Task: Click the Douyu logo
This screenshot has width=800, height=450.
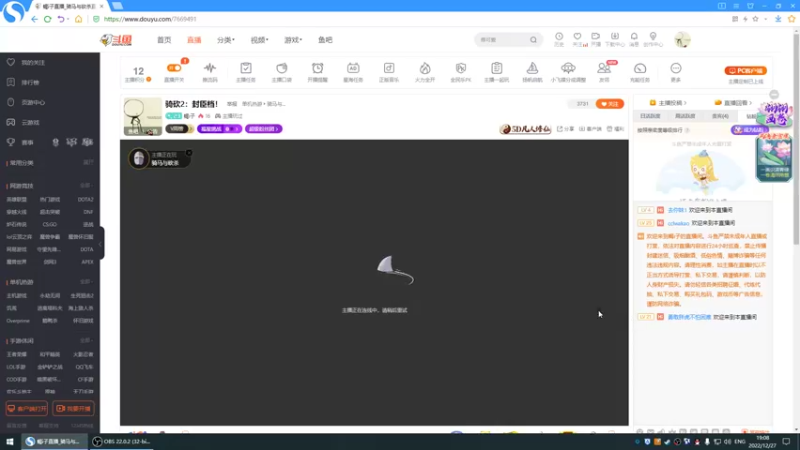Action: point(116,40)
